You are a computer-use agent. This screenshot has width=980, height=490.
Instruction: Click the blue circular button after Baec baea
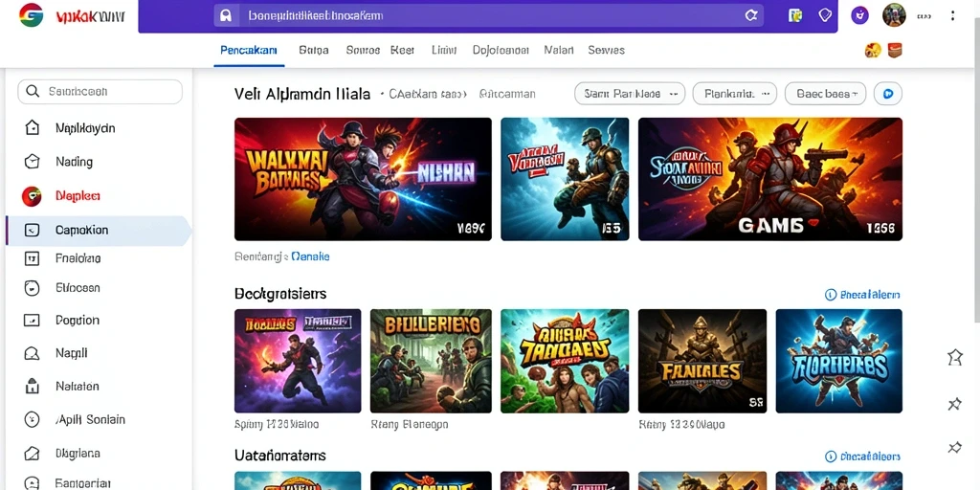coord(888,94)
